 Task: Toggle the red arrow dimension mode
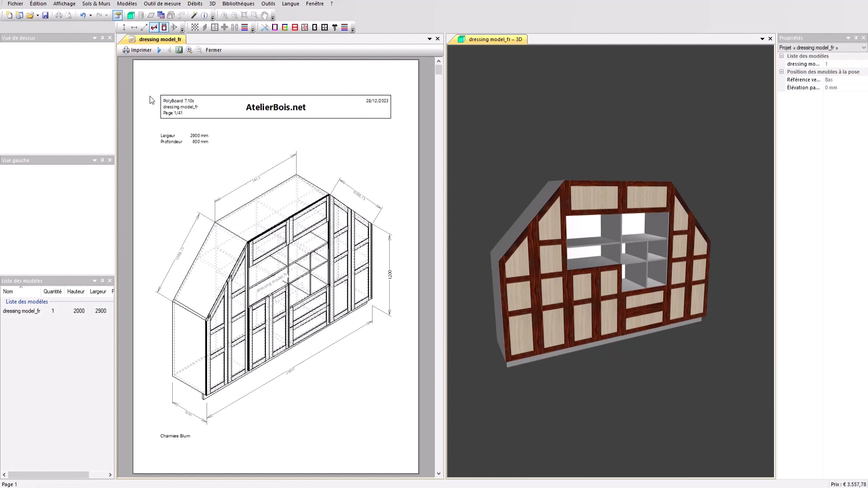pyautogui.click(x=154, y=28)
